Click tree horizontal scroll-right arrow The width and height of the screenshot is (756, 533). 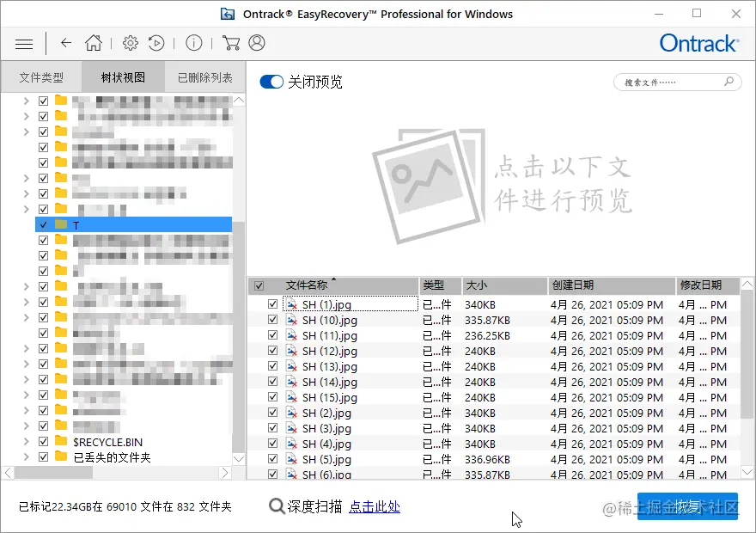pyautogui.click(x=225, y=473)
